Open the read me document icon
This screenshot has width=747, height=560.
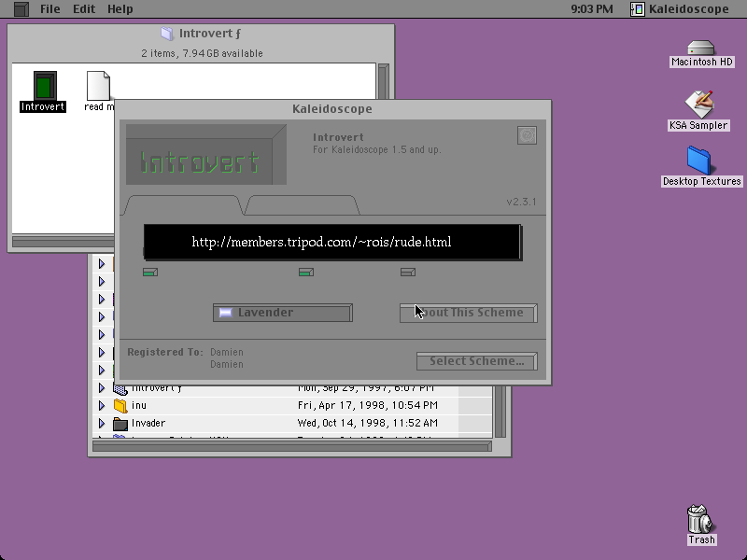99,86
